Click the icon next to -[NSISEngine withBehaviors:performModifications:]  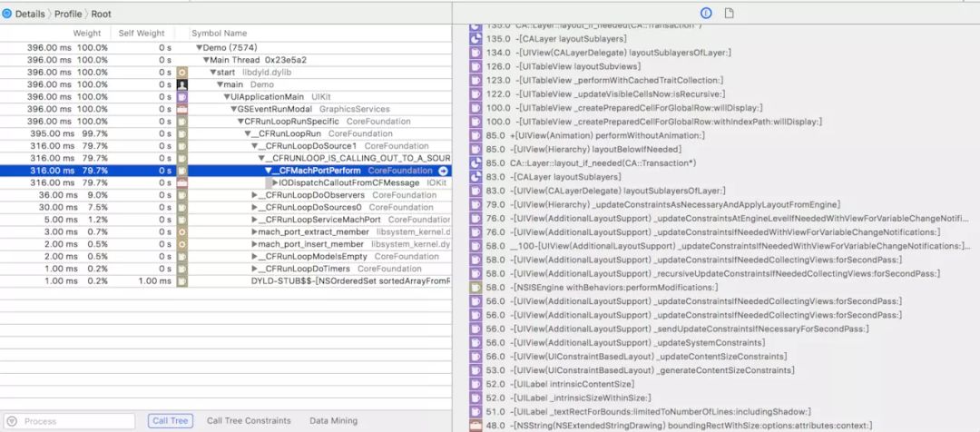475,287
